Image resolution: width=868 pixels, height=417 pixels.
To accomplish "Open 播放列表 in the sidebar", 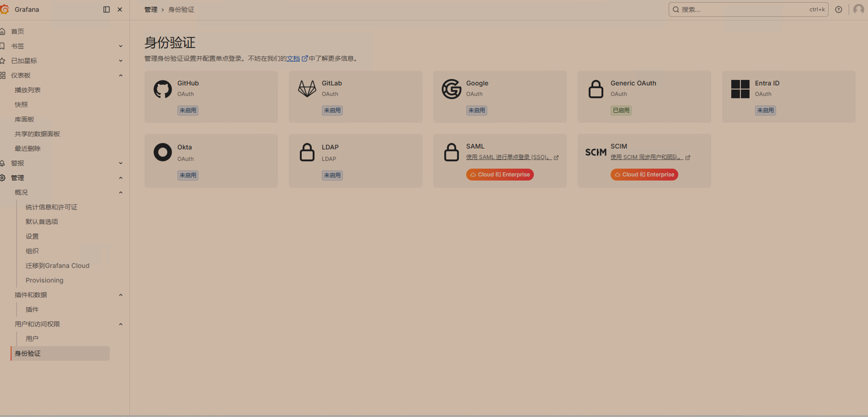I will [x=28, y=90].
